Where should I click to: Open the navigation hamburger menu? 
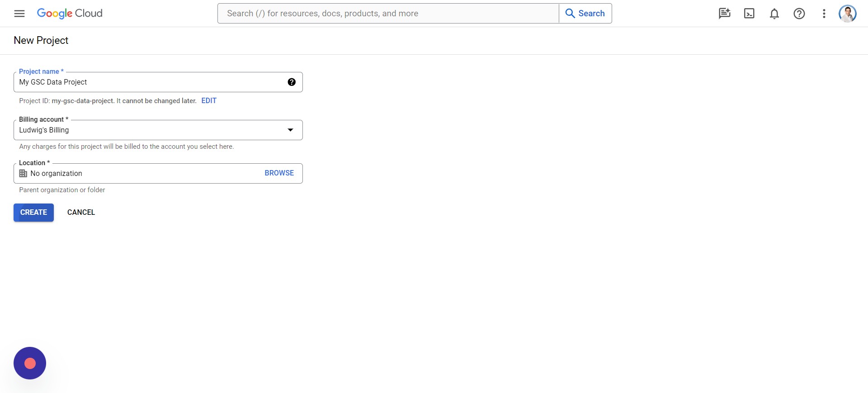click(19, 14)
